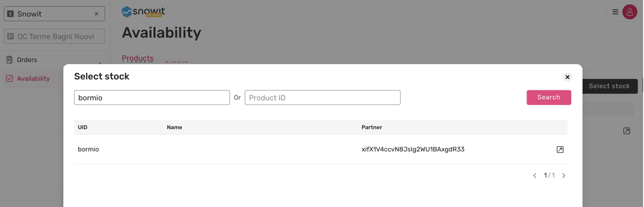Click the external-link icon below Select stock button
The height and width of the screenshot is (207, 644).
(x=626, y=131)
